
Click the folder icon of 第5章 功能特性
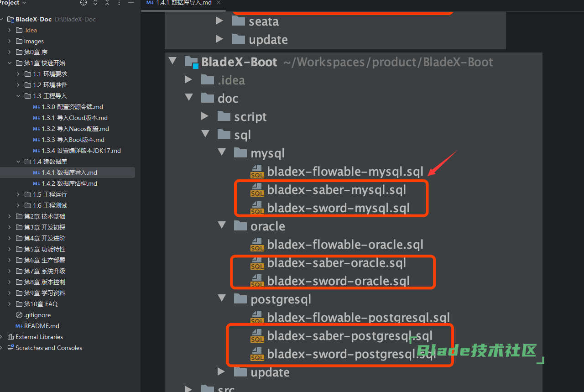coord(19,249)
